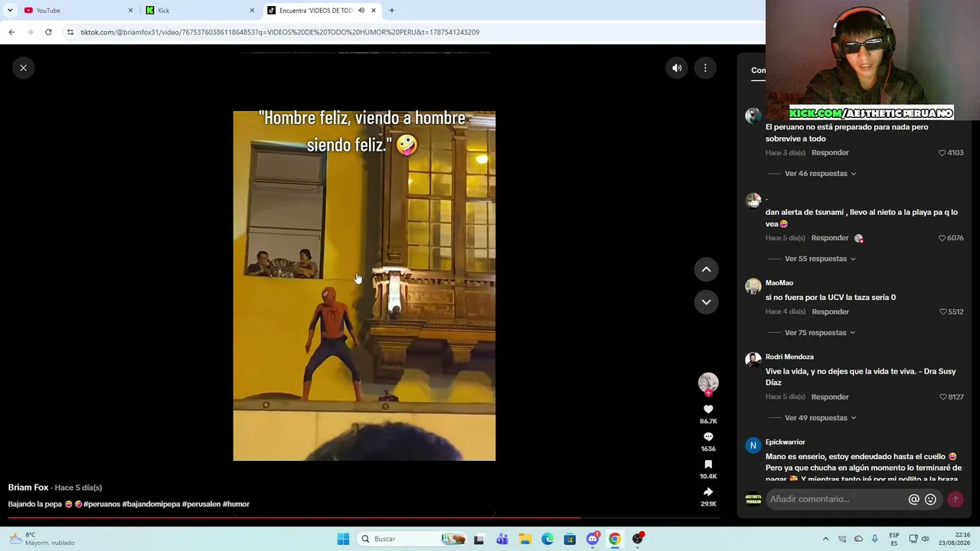Post comment with the red arrow button
Image resolution: width=980 pixels, height=551 pixels.
(x=955, y=500)
